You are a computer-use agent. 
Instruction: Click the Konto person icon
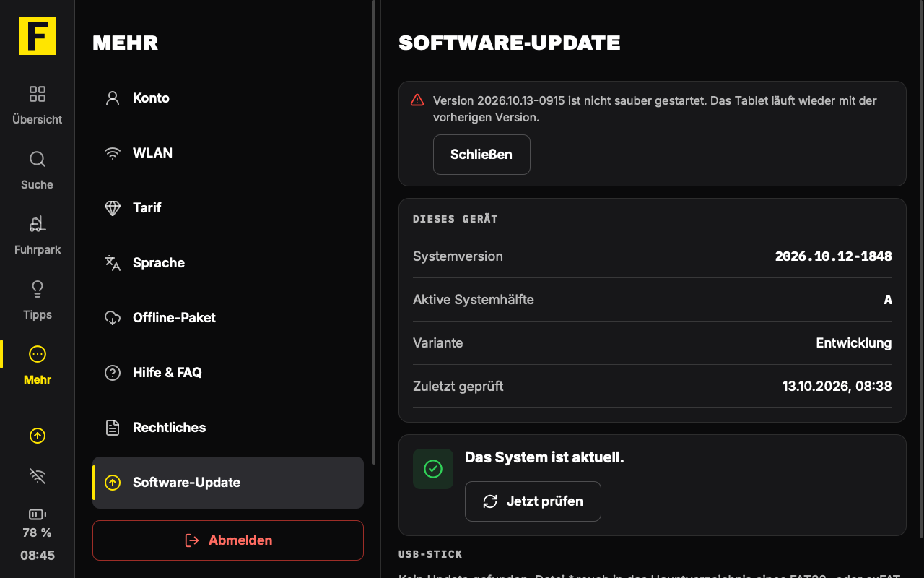point(113,98)
